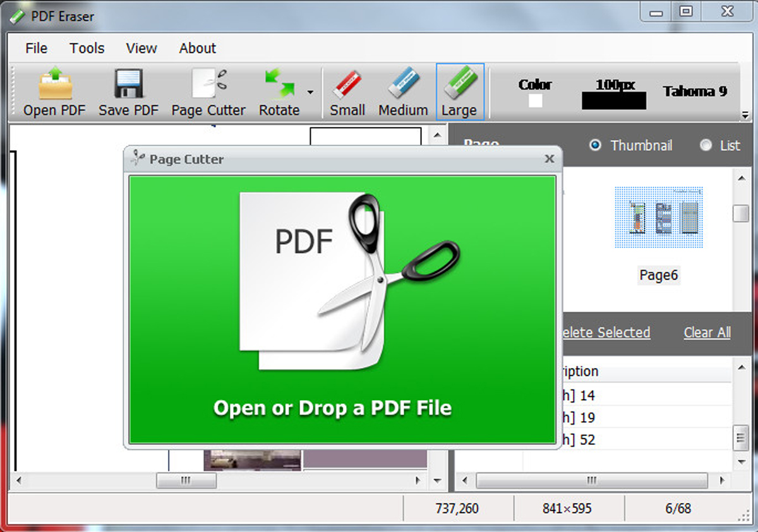
Task: Select the Small red eraser
Action: pyautogui.click(x=347, y=85)
